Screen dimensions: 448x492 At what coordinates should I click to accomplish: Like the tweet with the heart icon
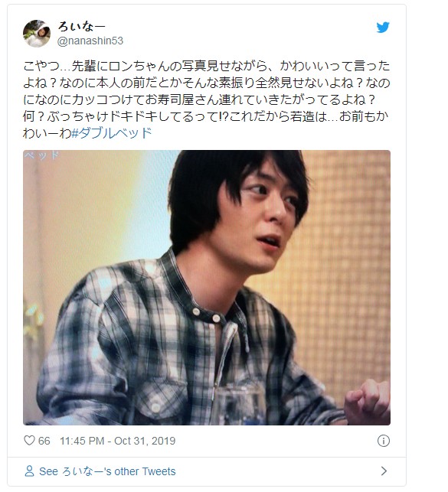(x=29, y=440)
